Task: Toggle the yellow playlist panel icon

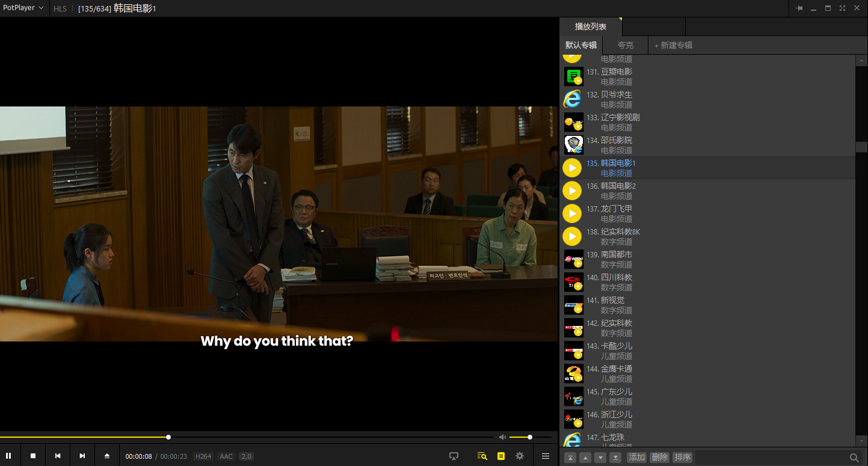Action: coord(501,456)
